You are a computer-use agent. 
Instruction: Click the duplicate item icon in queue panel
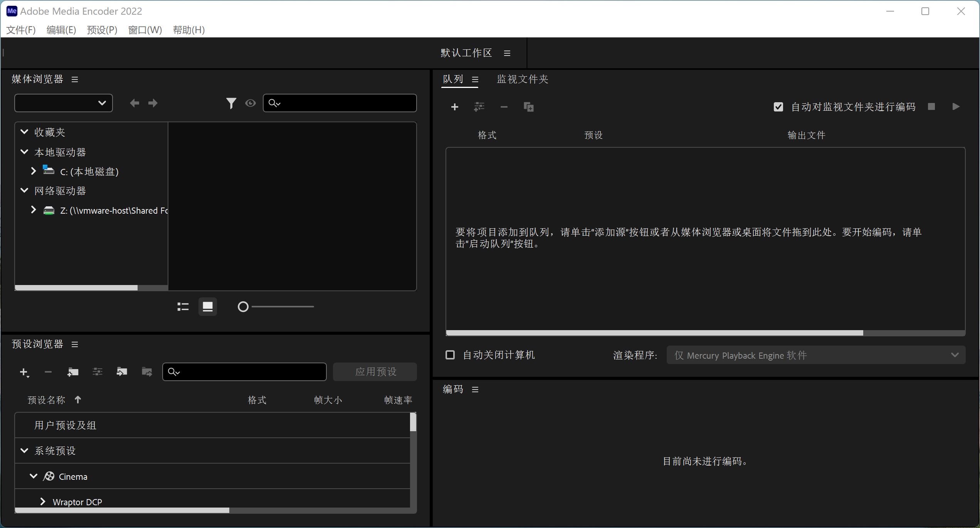(528, 107)
